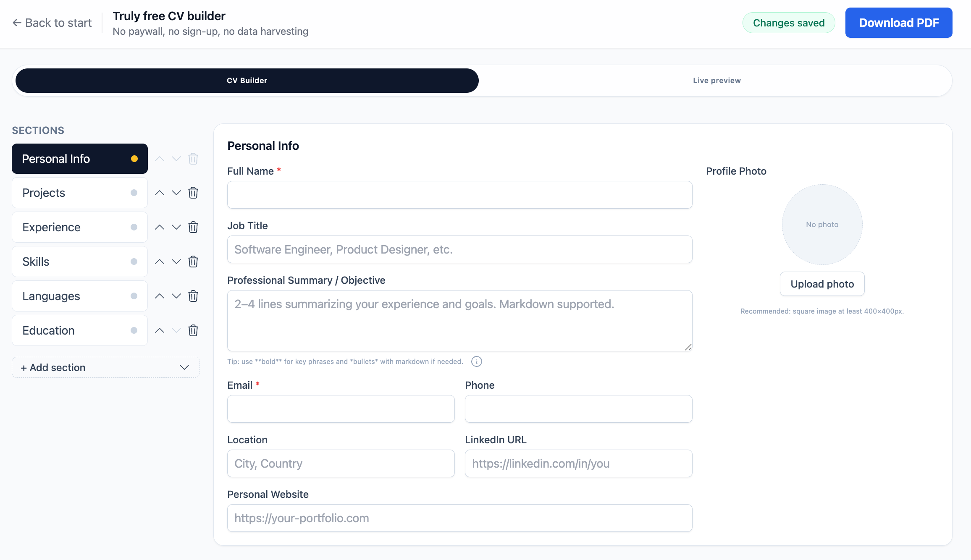Image resolution: width=971 pixels, height=560 pixels.
Task: Delete the Projects section with trash icon
Action: [193, 193]
